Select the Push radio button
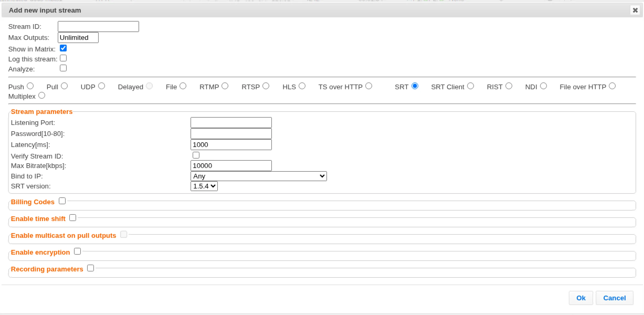 30,86
